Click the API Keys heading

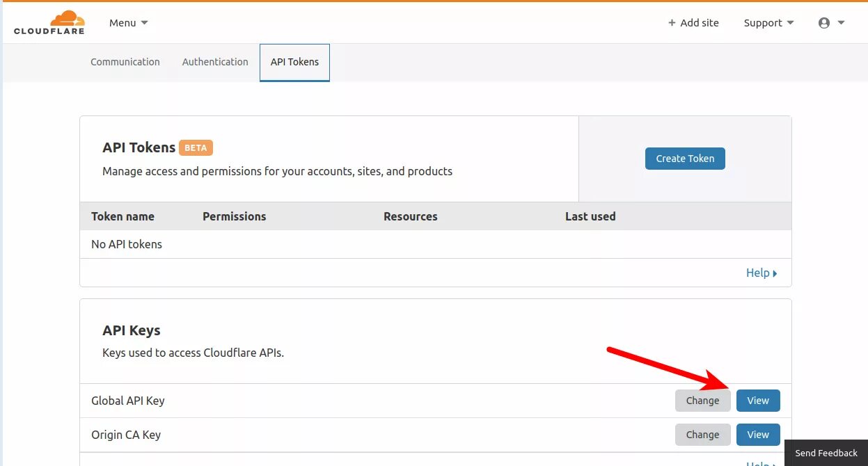pyautogui.click(x=132, y=330)
